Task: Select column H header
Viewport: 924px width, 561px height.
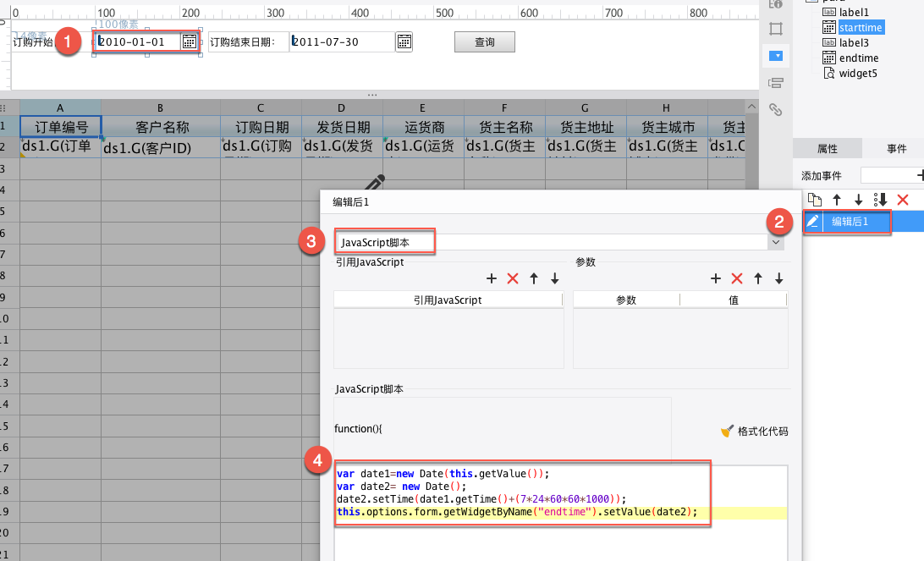Action: coord(667,107)
